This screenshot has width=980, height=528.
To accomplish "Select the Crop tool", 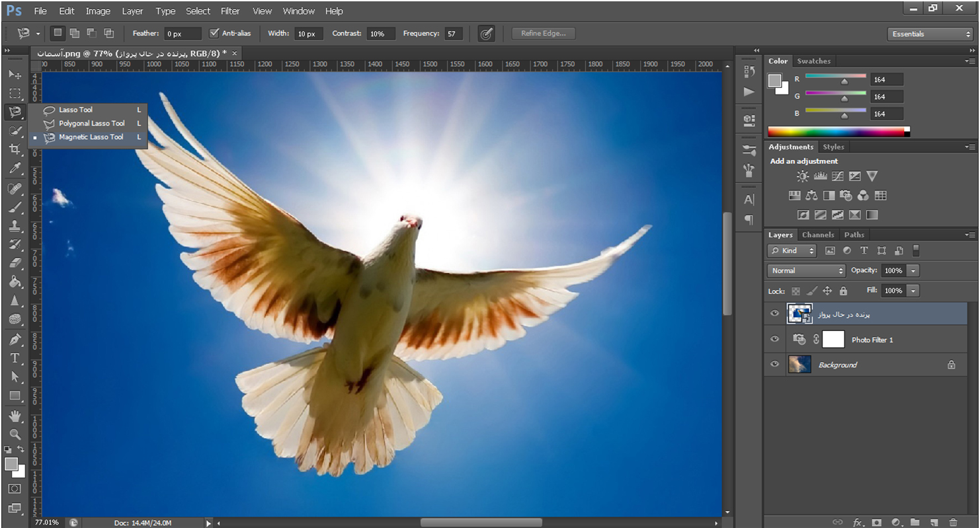I will [15, 149].
